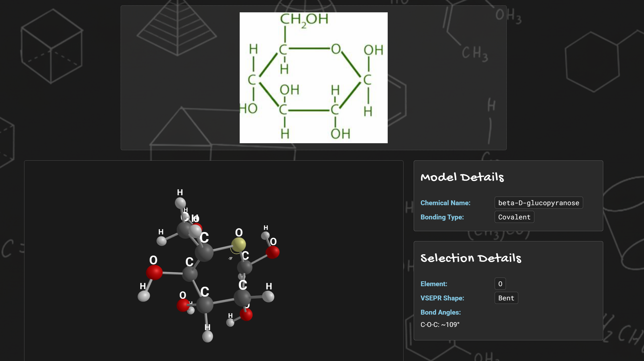Click the Bent VSEPR shape field

pos(506,298)
